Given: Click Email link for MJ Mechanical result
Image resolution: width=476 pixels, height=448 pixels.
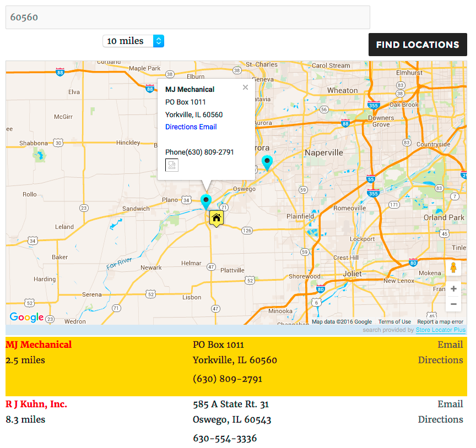Looking at the screenshot, I should point(450,345).
